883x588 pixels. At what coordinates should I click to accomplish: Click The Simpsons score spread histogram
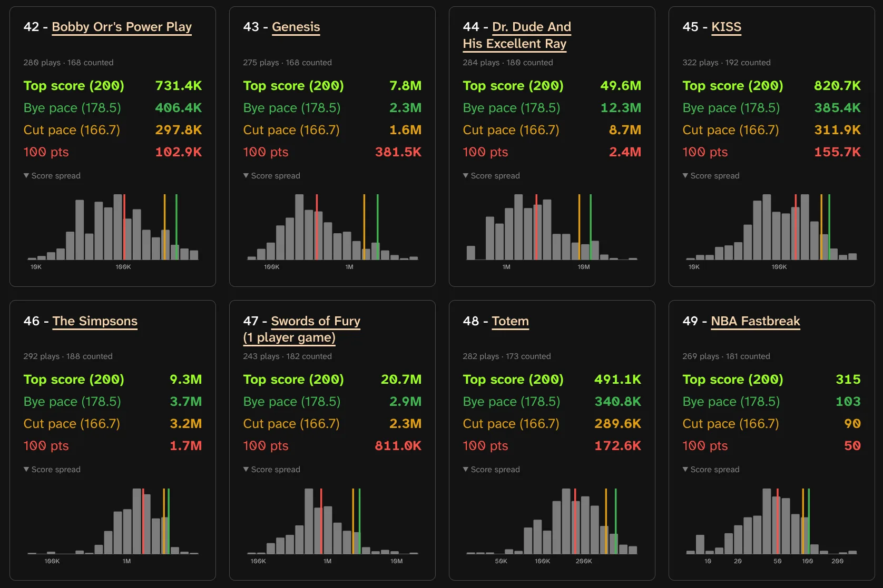113,525
